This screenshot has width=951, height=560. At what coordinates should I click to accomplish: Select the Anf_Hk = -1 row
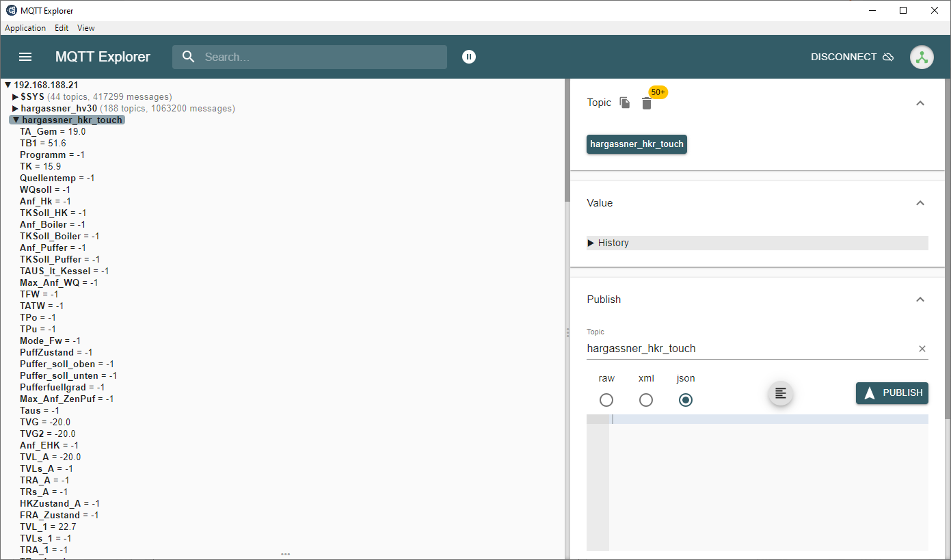[x=45, y=201]
